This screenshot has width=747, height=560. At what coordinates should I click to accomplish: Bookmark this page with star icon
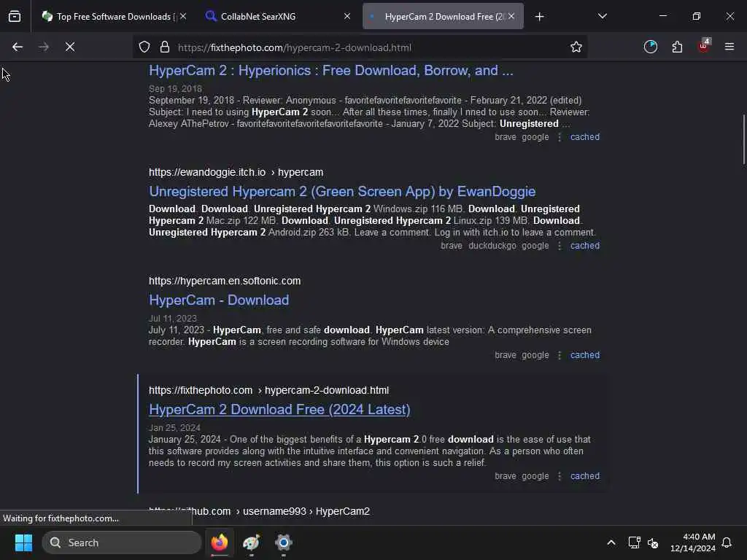click(x=576, y=47)
